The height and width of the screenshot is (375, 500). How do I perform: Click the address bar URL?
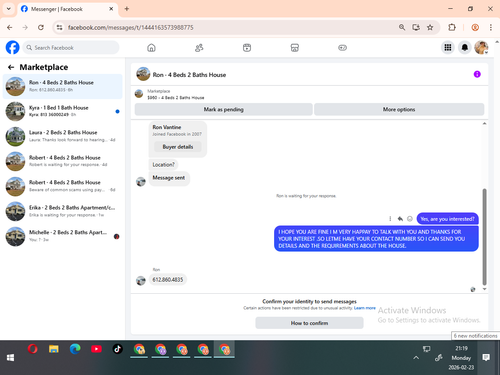[x=130, y=27]
